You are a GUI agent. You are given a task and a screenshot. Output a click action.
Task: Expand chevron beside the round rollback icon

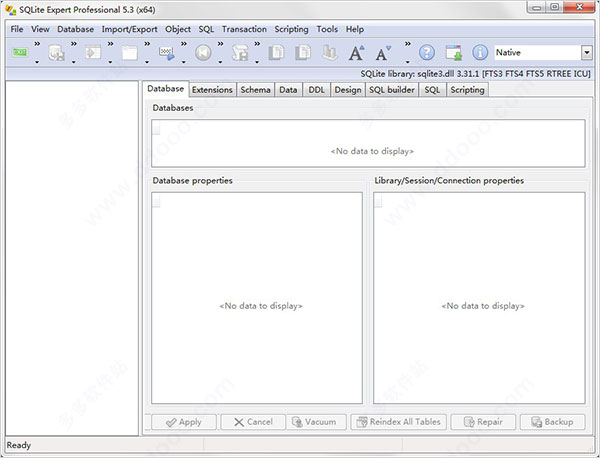tap(220, 44)
